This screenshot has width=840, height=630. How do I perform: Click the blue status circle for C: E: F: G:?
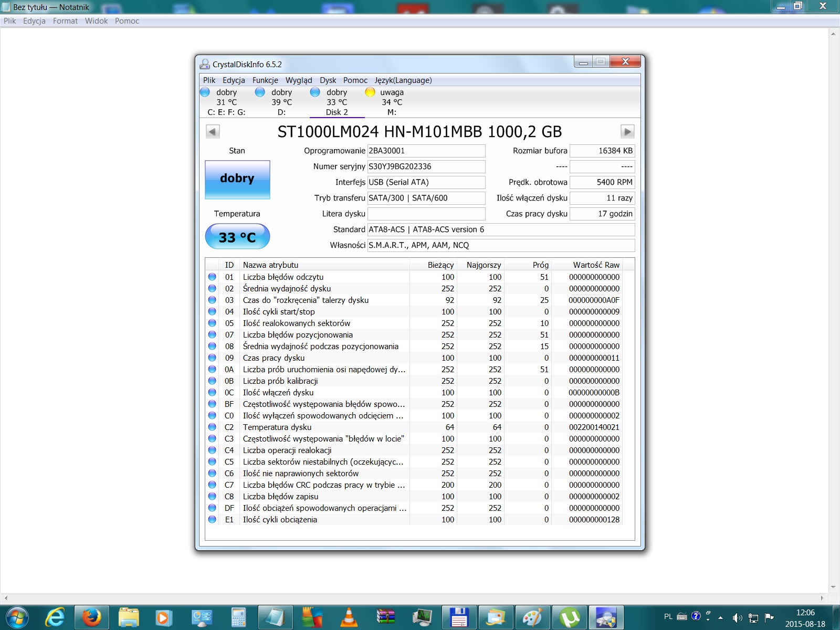tap(205, 92)
